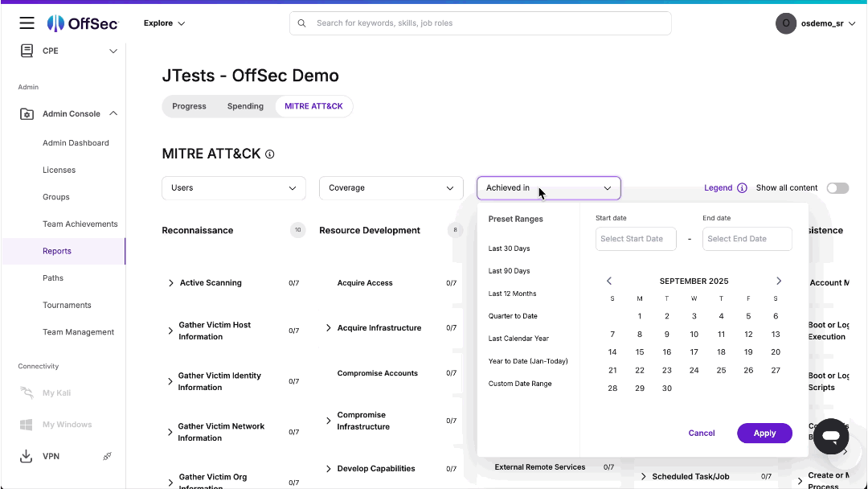Open the Coverage dropdown
868x489 pixels.
(391, 187)
